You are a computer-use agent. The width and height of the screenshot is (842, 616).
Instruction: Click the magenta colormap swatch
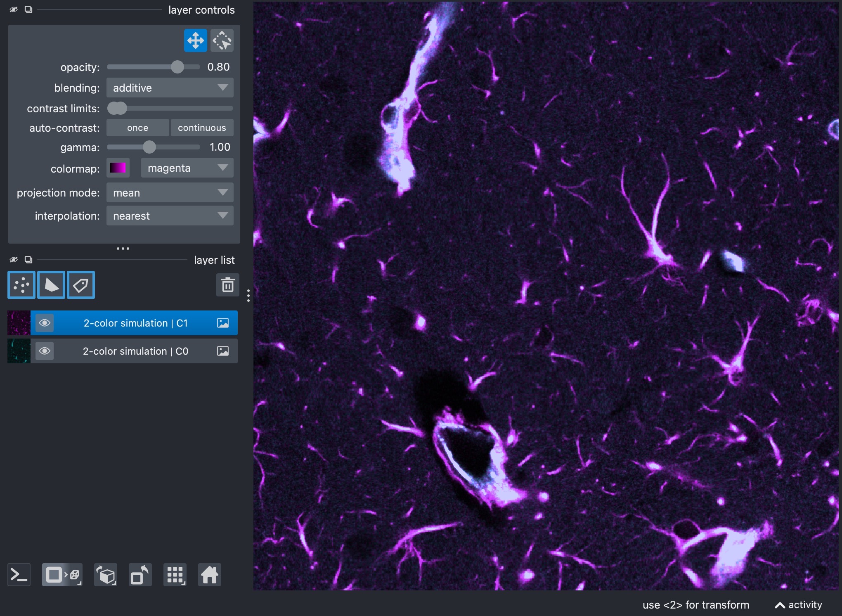coord(118,168)
